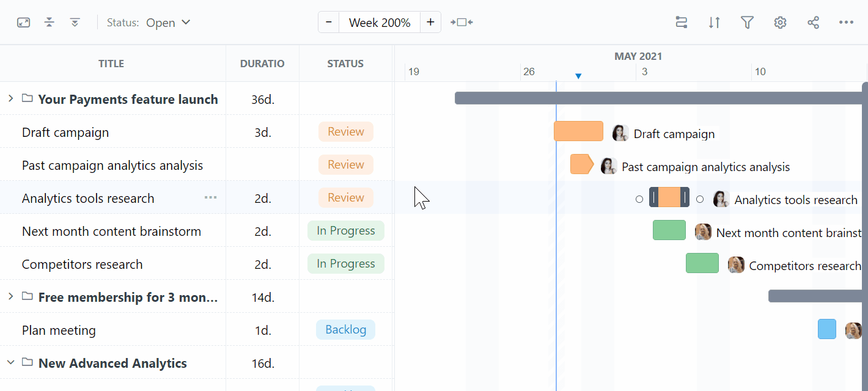Click the DURATIO column header
The height and width of the screenshot is (391, 868).
coord(262,64)
